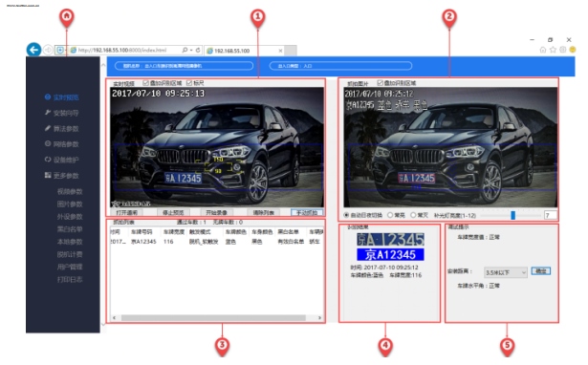588x365 pixels.
Task: Open 外设参数 in the sidebar submenu
Action: point(70,217)
